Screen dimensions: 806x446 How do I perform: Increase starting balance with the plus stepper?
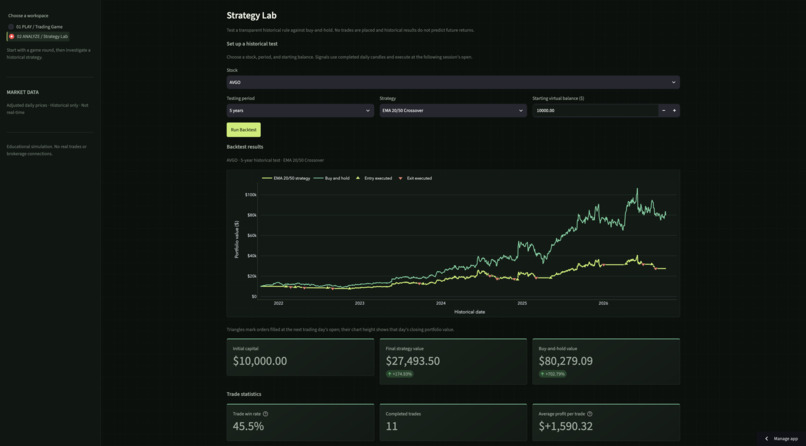674,110
